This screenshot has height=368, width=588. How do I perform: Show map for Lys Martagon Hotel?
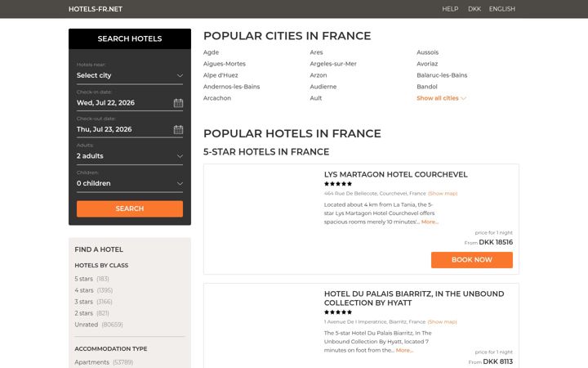(443, 194)
